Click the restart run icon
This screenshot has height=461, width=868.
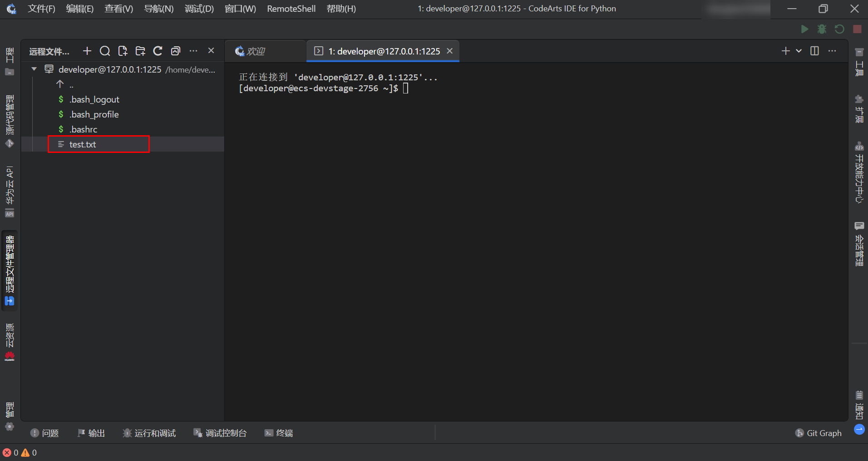coord(839,29)
